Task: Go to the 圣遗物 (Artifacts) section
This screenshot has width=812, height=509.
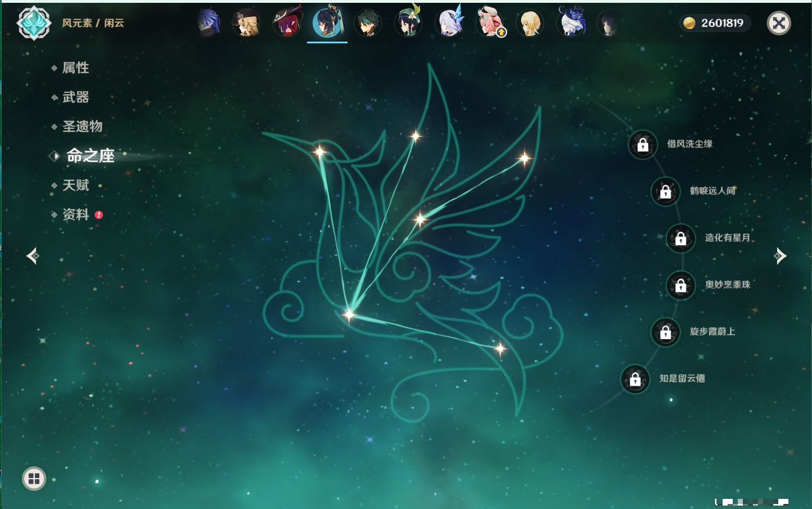Action: [x=82, y=127]
